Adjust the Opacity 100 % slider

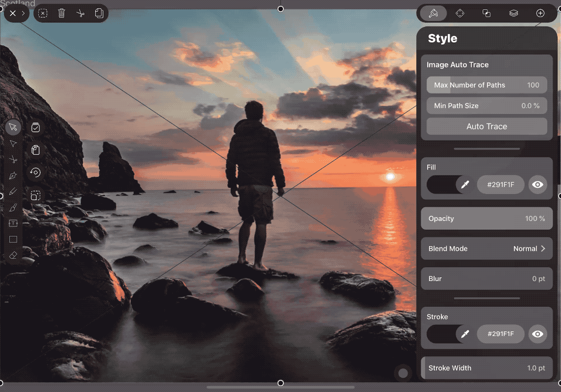point(486,219)
